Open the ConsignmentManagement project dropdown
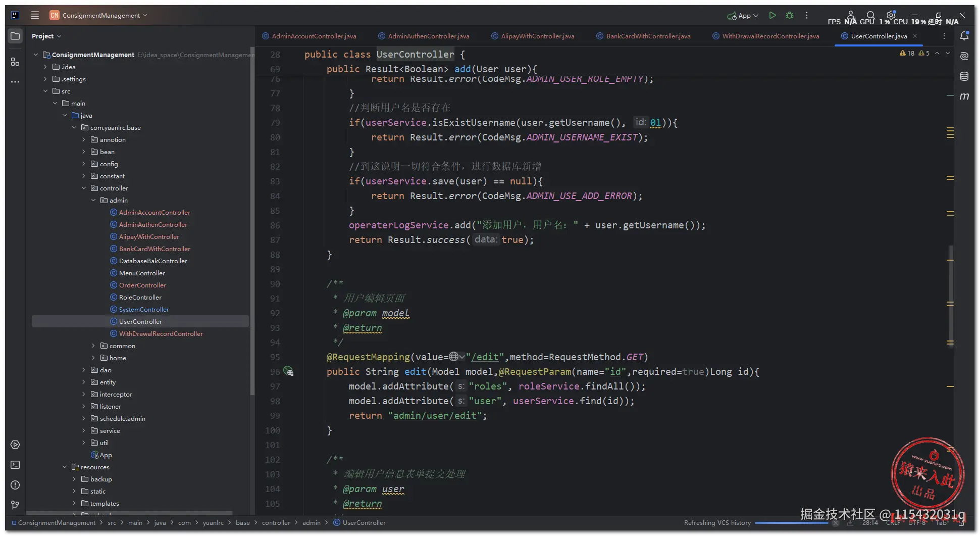 click(98, 15)
